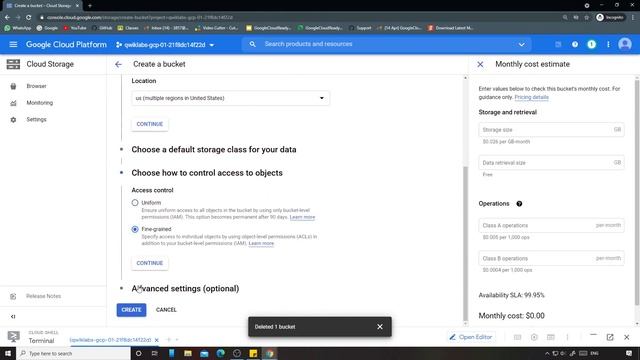Viewport: 640px width, 360px height.
Task: Expand Choose a default storage class section
Action: coord(213,149)
